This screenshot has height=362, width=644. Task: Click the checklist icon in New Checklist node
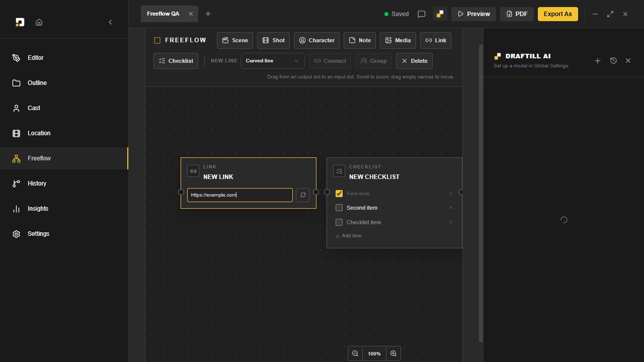(339, 171)
